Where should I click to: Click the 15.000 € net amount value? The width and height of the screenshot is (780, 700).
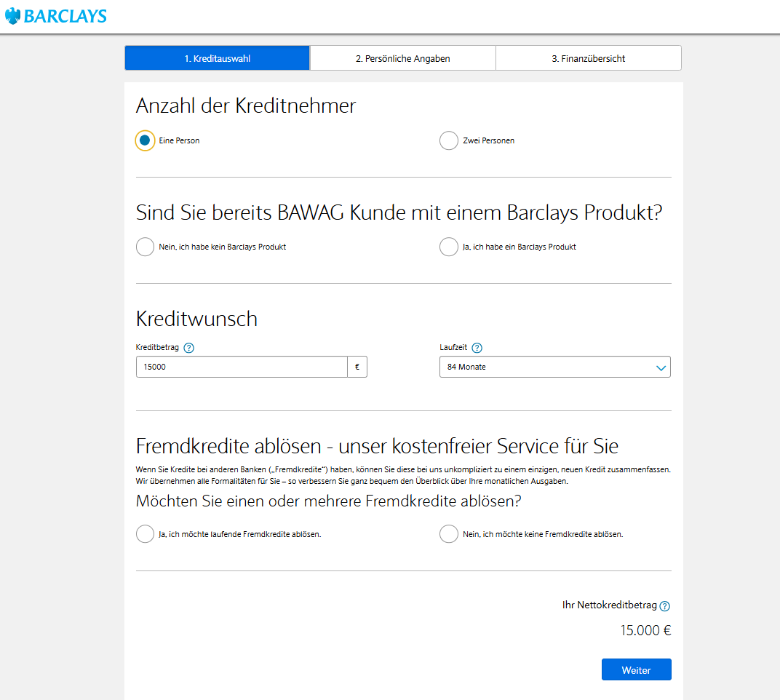pos(645,630)
